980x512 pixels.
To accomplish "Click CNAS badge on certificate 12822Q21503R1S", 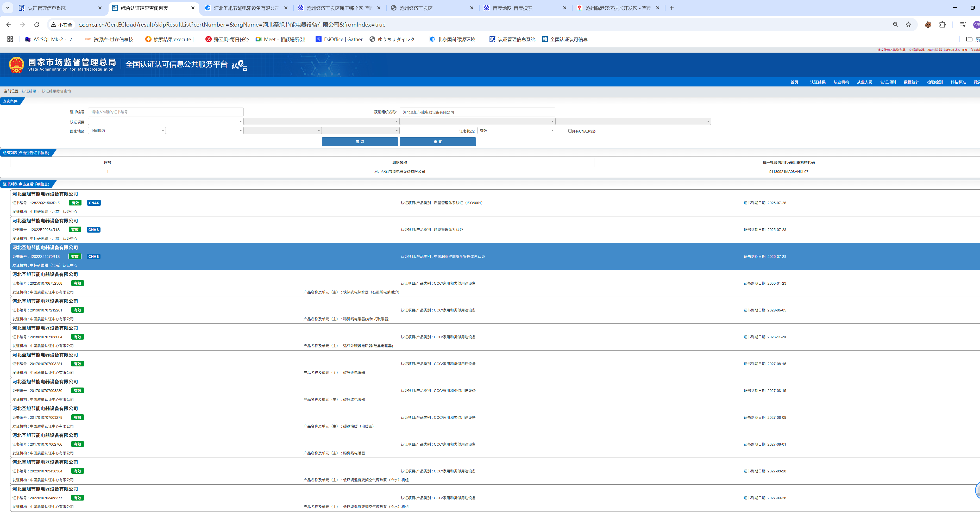I will click(94, 203).
